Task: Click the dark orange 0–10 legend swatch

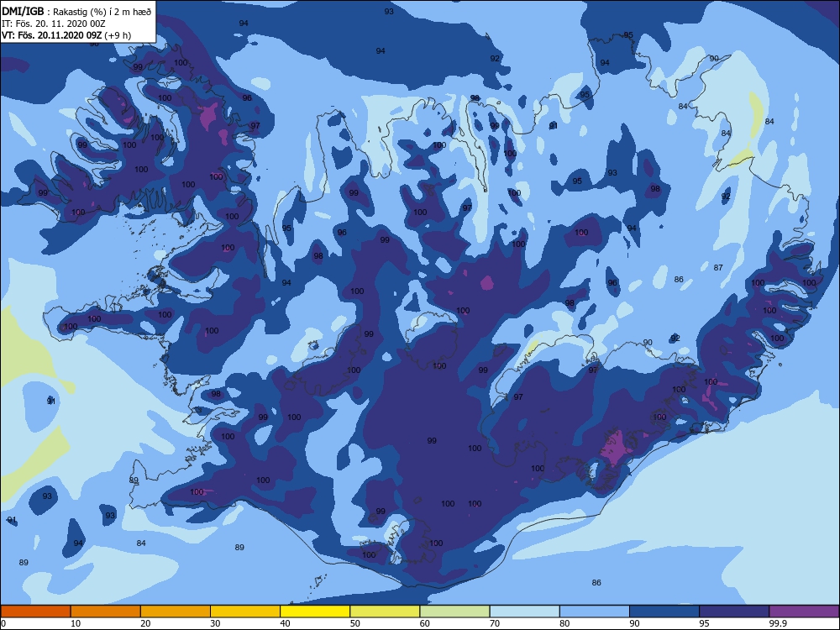Action: (35, 612)
